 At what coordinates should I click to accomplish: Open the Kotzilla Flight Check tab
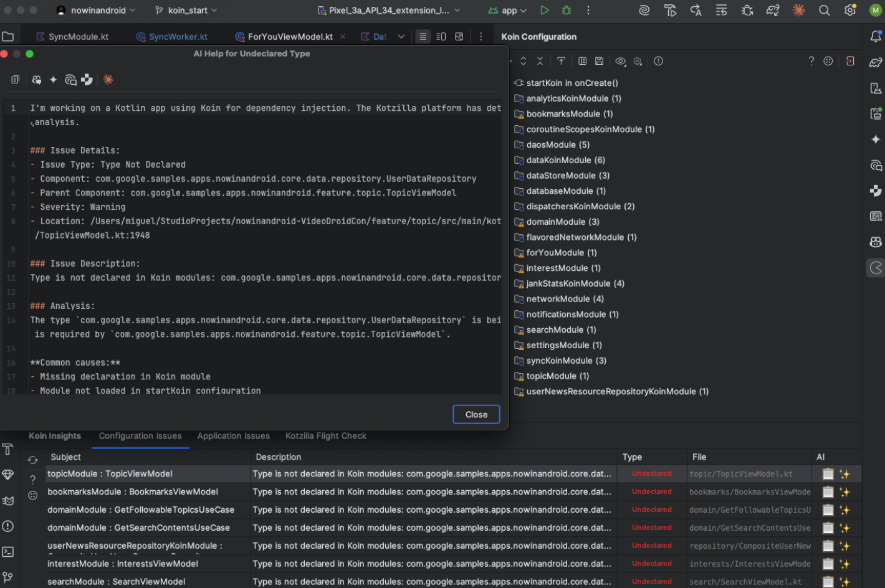325,436
